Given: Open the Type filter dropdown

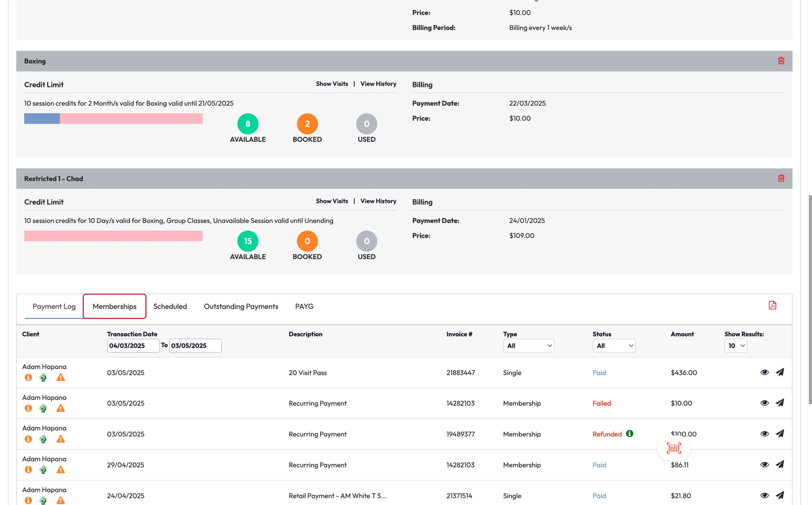Looking at the screenshot, I should (x=528, y=346).
